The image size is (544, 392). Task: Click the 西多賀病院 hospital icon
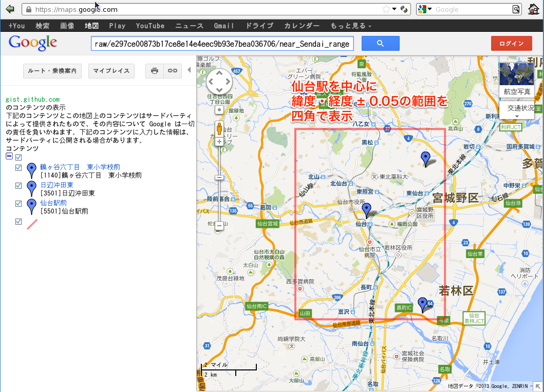300,289
